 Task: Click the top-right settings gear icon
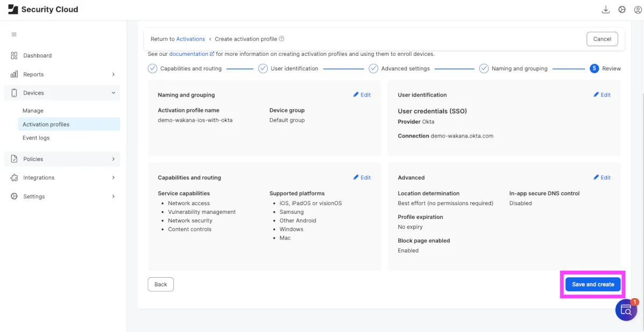pyautogui.click(x=622, y=10)
